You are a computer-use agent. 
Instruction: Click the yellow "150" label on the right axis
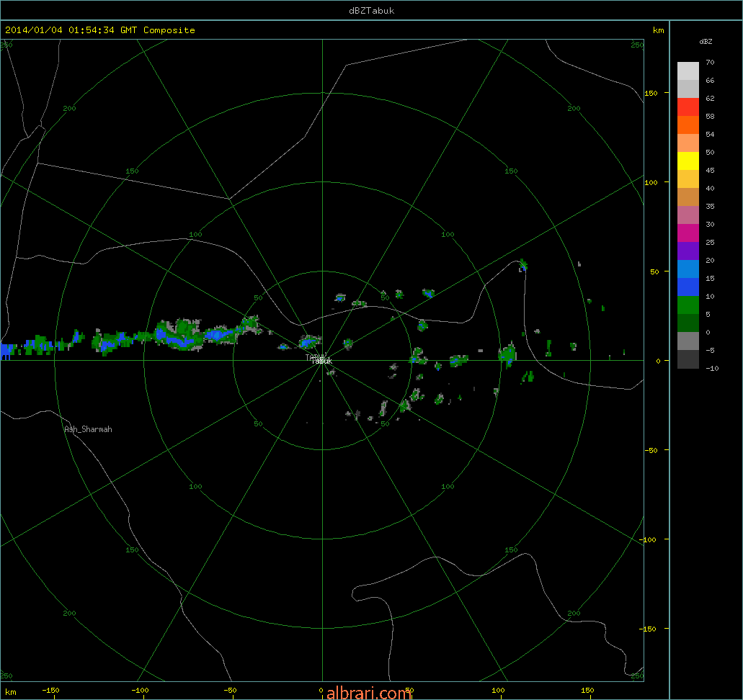[x=651, y=93]
